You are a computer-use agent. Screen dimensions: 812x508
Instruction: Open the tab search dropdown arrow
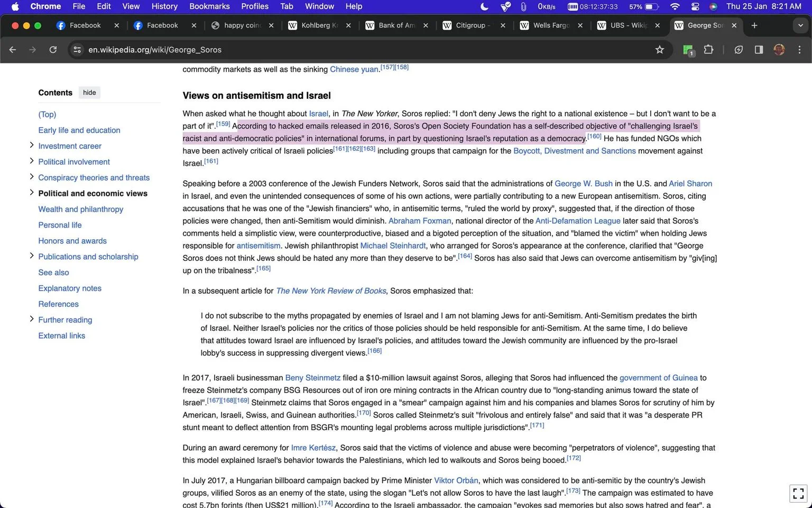coord(800,25)
